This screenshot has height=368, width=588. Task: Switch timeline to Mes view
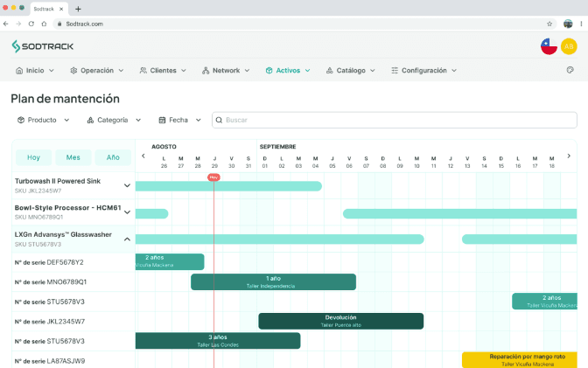pos(73,157)
